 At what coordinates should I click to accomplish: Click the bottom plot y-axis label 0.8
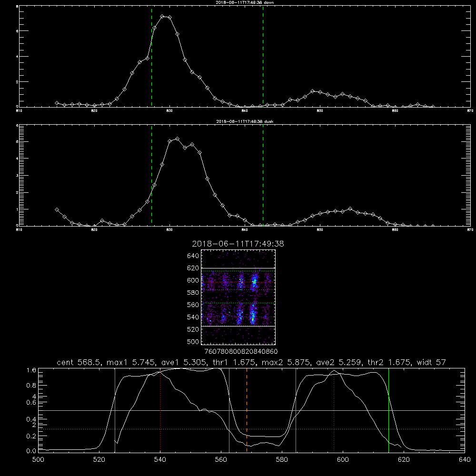coord(31,386)
